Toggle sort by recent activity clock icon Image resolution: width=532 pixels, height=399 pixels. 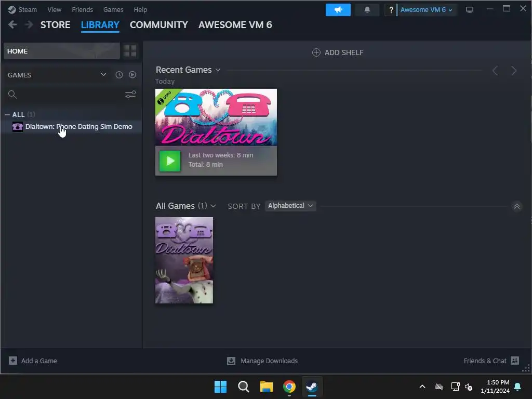point(119,75)
